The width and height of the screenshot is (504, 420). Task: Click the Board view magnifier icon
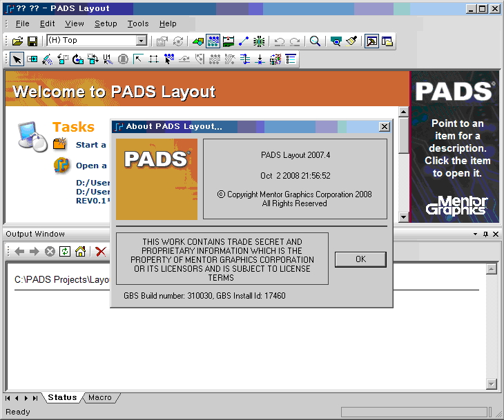click(336, 41)
